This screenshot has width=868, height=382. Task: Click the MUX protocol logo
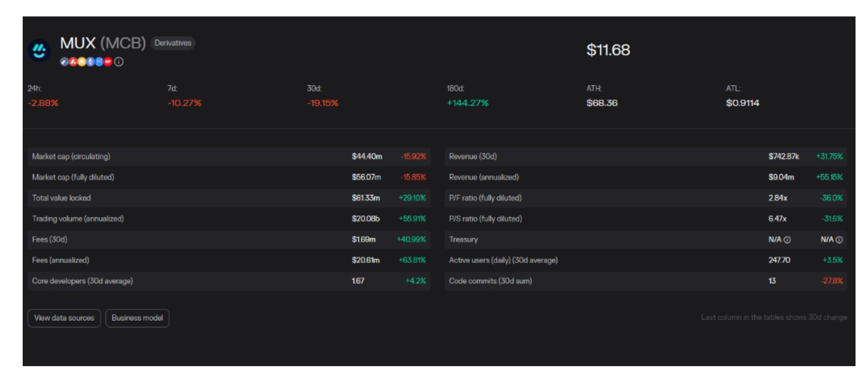point(39,51)
